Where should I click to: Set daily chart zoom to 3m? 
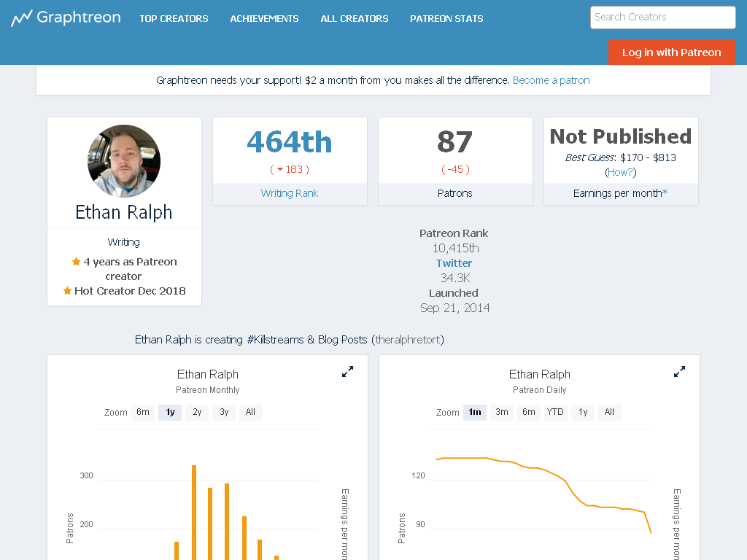tap(502, 412)
